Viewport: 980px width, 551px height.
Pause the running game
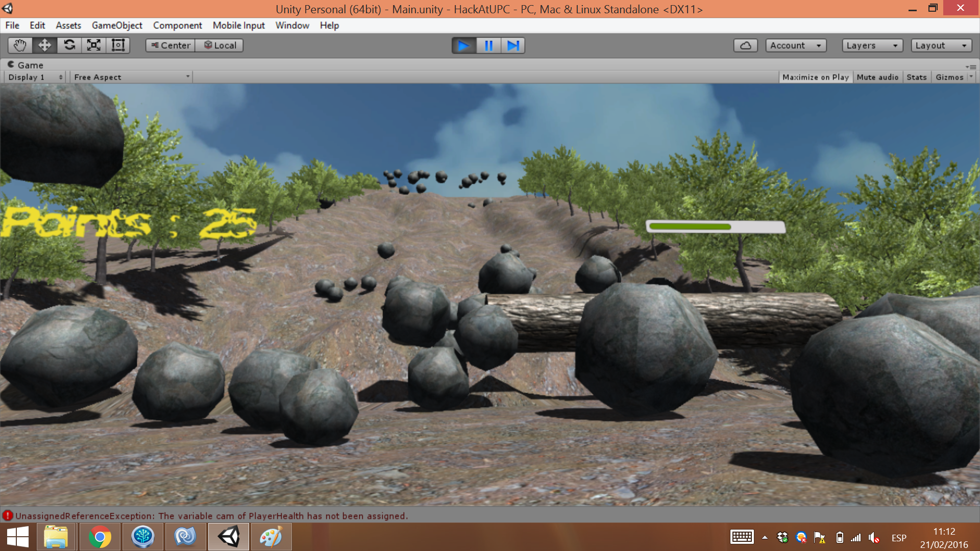point(488,45)
